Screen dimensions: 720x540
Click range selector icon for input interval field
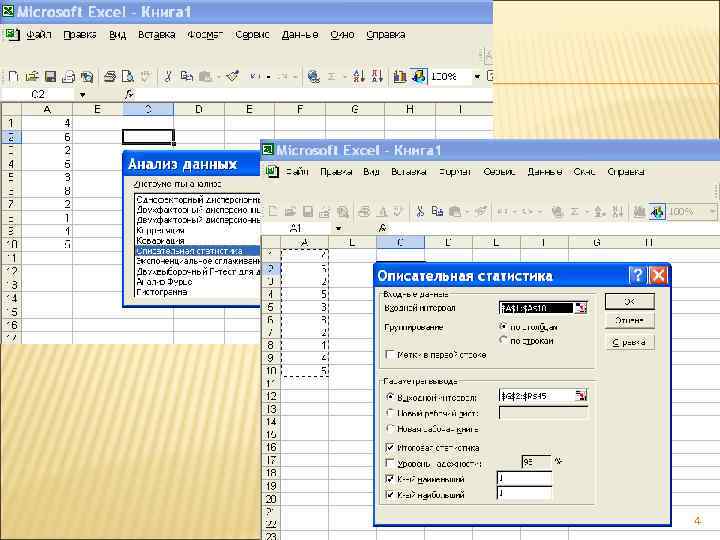point(580,308)
